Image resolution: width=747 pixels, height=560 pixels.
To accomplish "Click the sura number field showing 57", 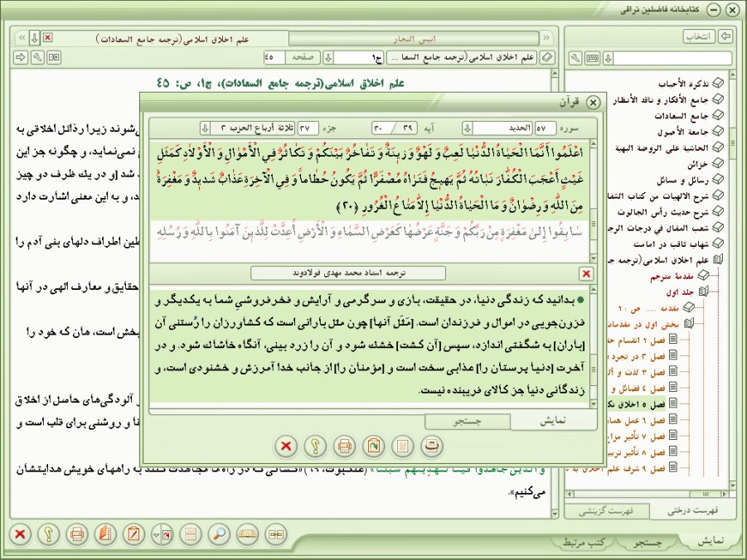I will coord(546,128).
